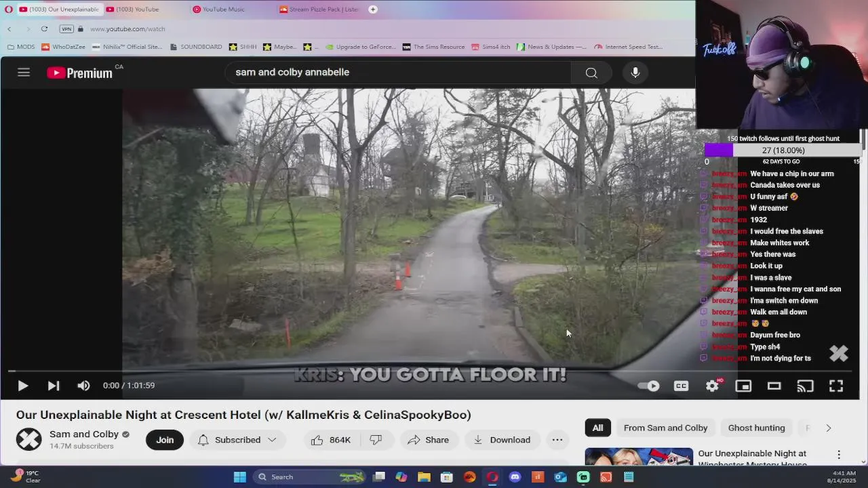Share the video

[x=429, y=440]
